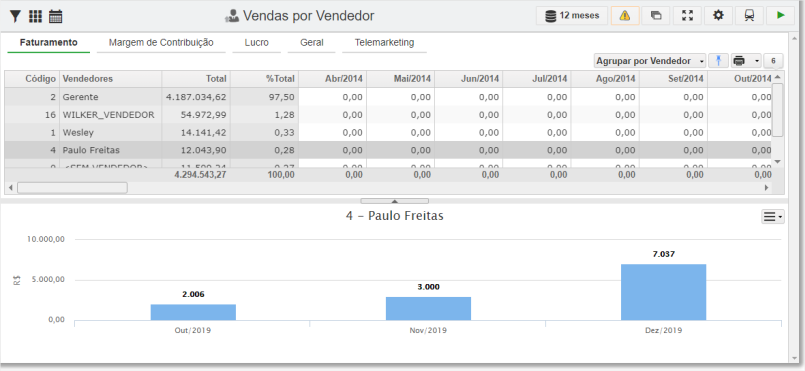Collapse the panel with the splitter arrow
Image resolution: width=805 pixels, height=371 pixels.
pos(394,201)
